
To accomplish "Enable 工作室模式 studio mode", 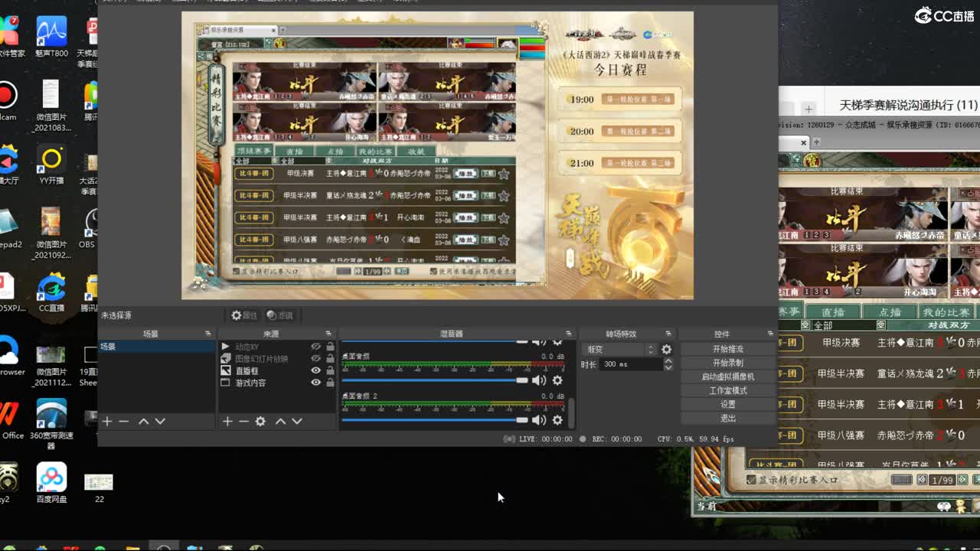I will coord(727,390).
